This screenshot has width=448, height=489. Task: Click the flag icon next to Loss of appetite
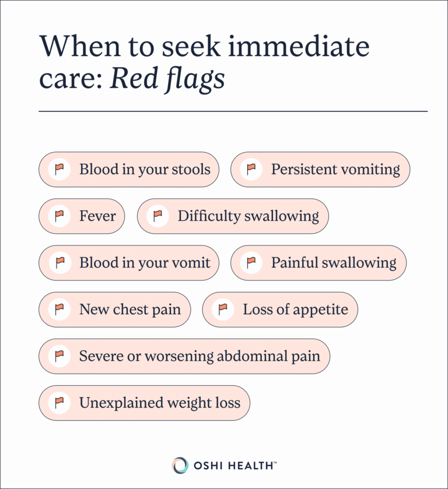(223, 309)
